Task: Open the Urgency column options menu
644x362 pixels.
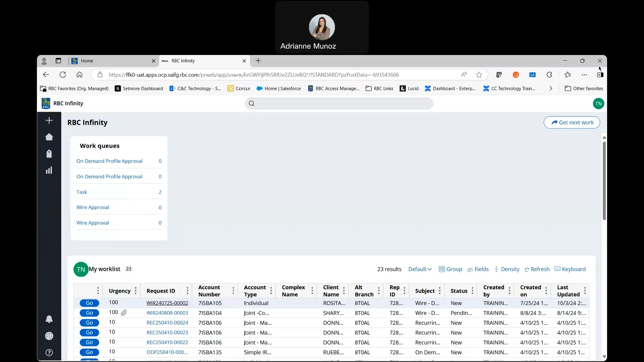Action: pos(136,291)
